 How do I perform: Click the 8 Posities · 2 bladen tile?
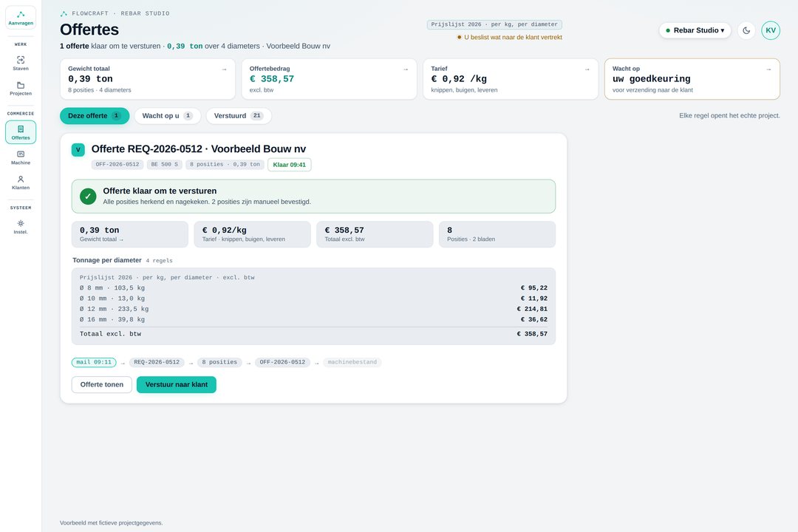tap(497, 234)
